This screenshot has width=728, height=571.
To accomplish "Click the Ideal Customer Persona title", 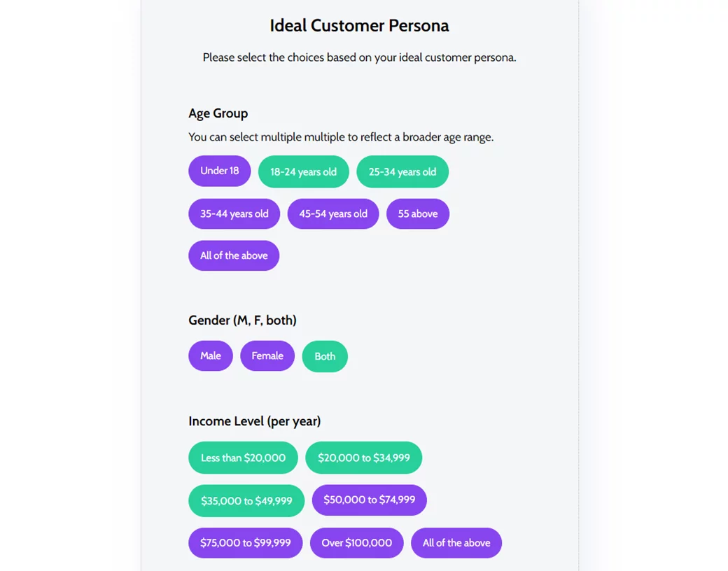I will 359,26.
